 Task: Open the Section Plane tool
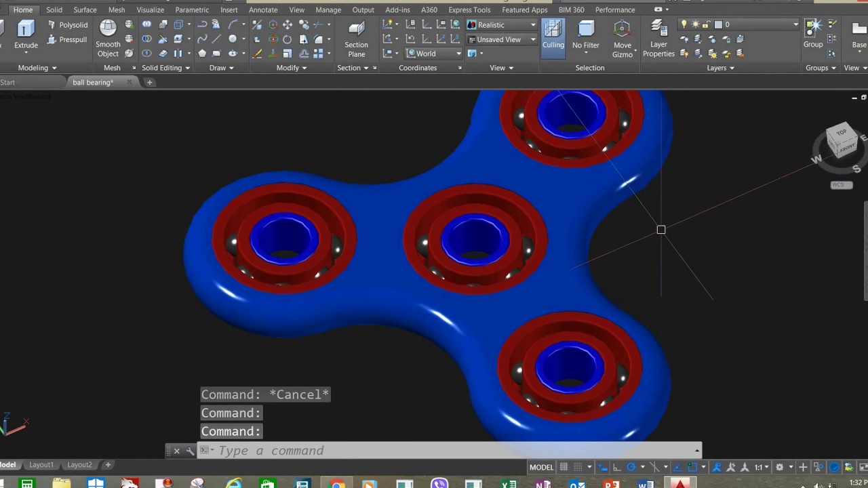pos(356,39)
